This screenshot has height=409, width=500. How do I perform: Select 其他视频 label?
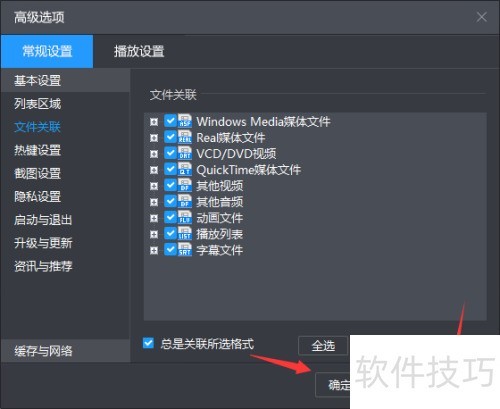pyautogui.click(x=219, y=186)
